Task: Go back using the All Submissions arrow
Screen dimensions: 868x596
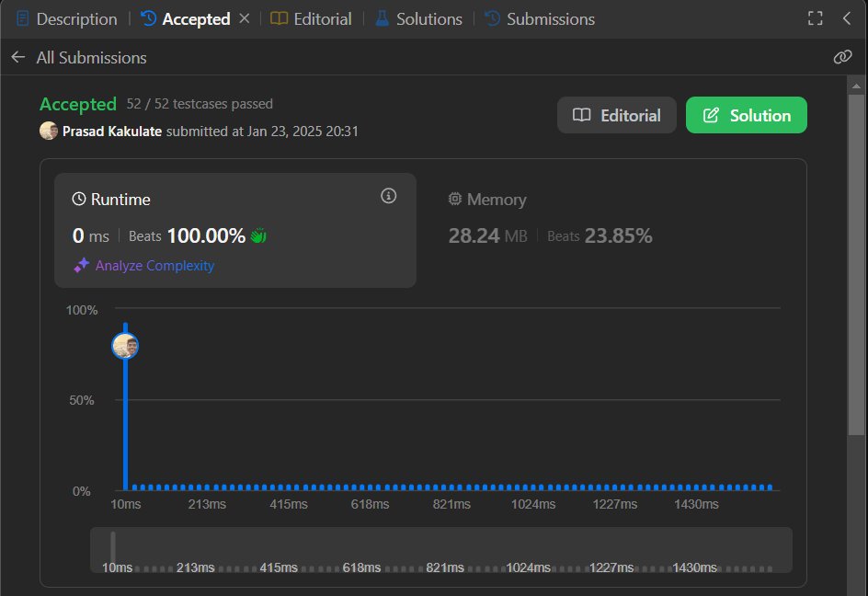Action: tap(18, 57)
